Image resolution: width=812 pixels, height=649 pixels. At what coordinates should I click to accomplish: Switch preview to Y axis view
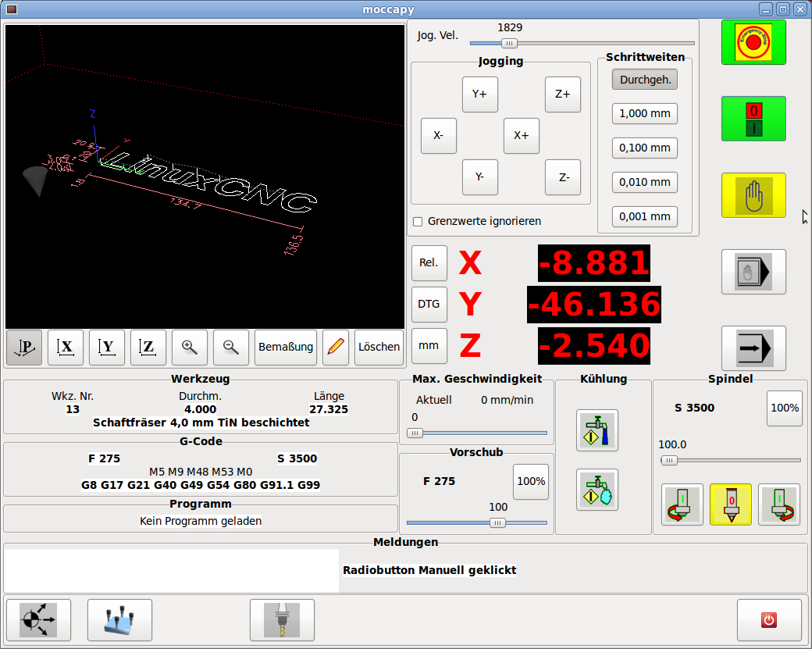[x=107, y=347]
